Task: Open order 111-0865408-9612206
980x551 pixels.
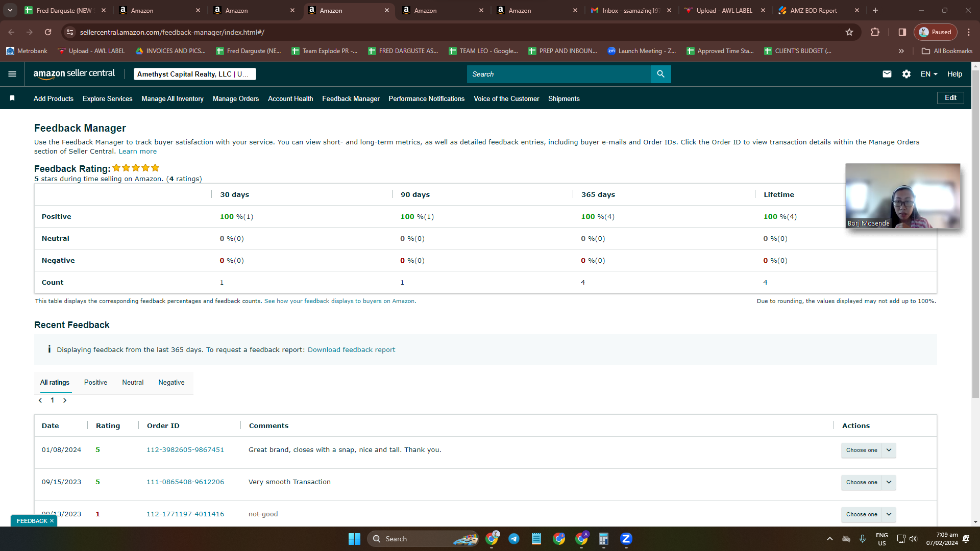Action: [185, 482]
